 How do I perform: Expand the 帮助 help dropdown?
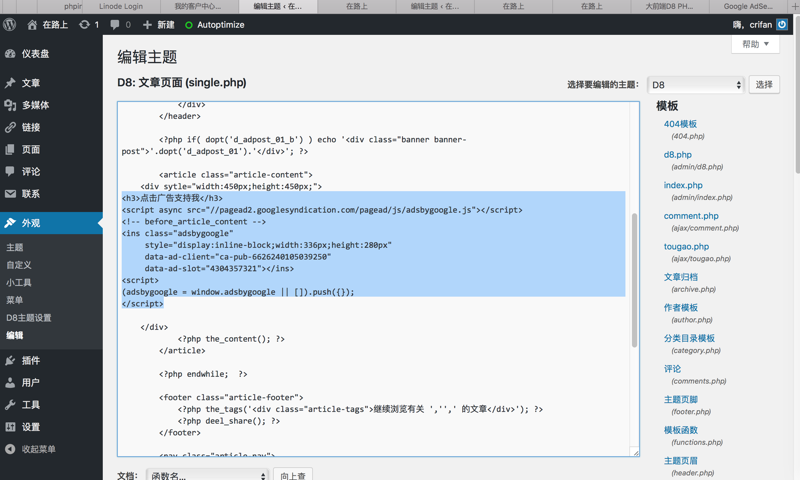pyautogui.click(x=755, y=44)
